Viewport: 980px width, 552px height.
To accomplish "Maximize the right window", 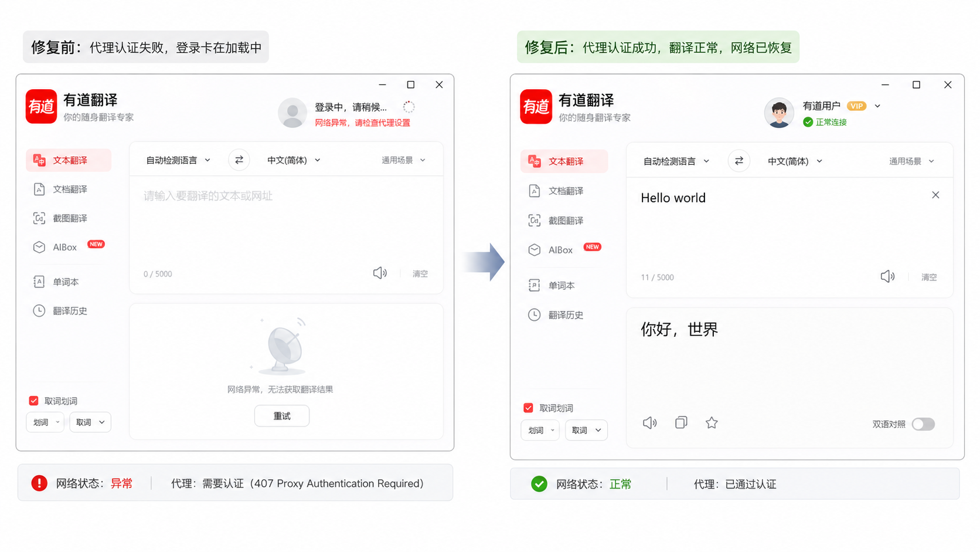I will tap(916, 84).
